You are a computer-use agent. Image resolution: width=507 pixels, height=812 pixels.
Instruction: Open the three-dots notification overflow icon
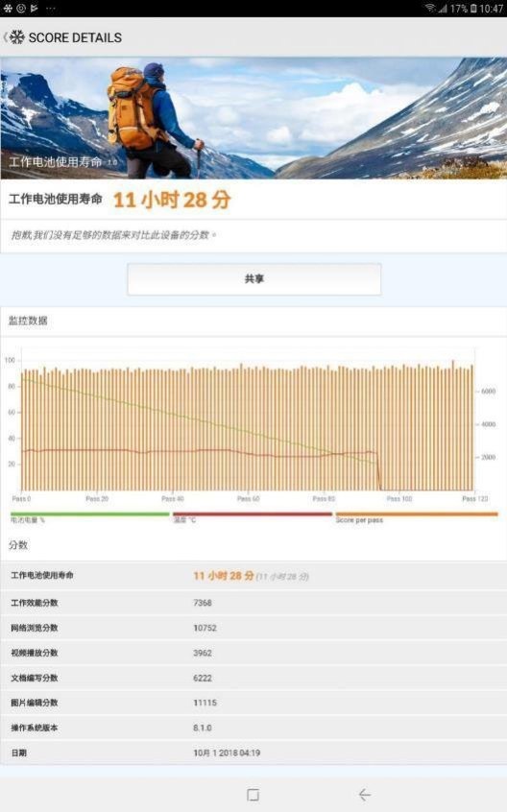pos(50,9)
